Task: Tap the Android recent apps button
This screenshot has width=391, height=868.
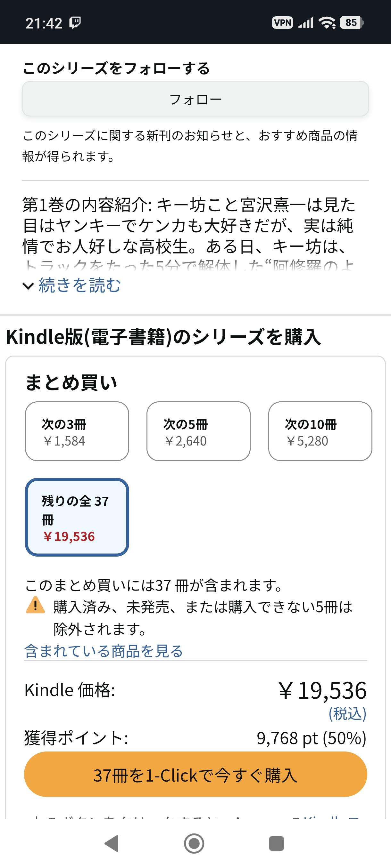Action: 276,843
